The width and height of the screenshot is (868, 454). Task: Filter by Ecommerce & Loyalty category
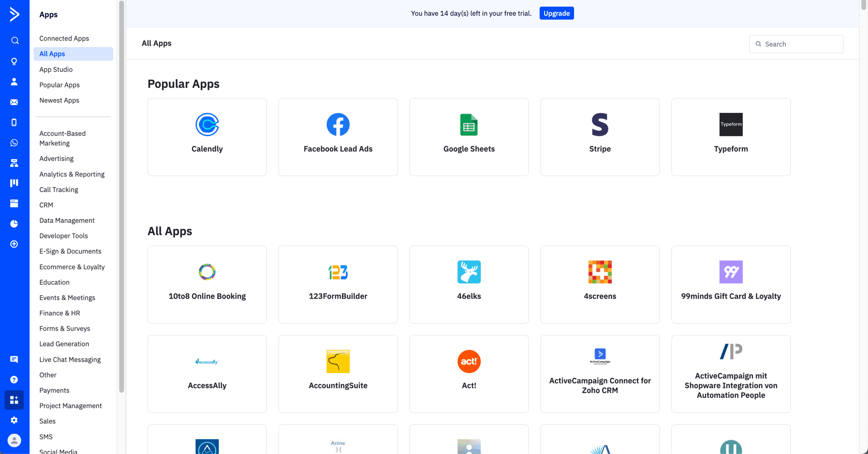(72, 267)
